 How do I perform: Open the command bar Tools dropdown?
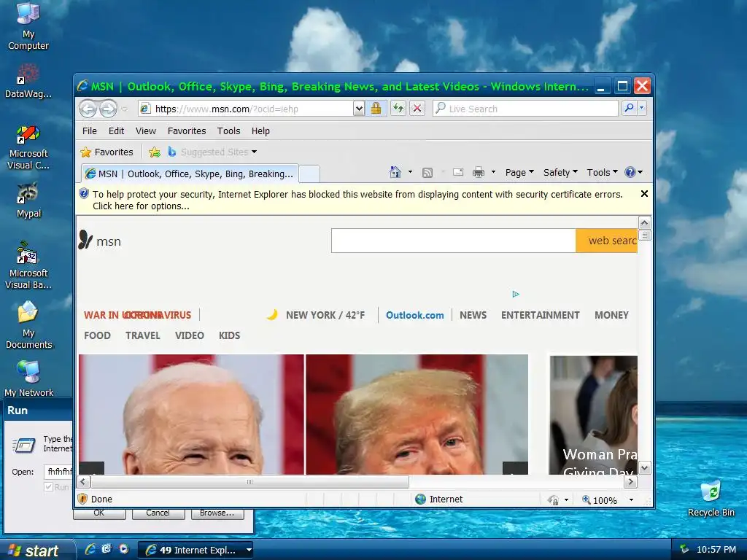point(602,172)
